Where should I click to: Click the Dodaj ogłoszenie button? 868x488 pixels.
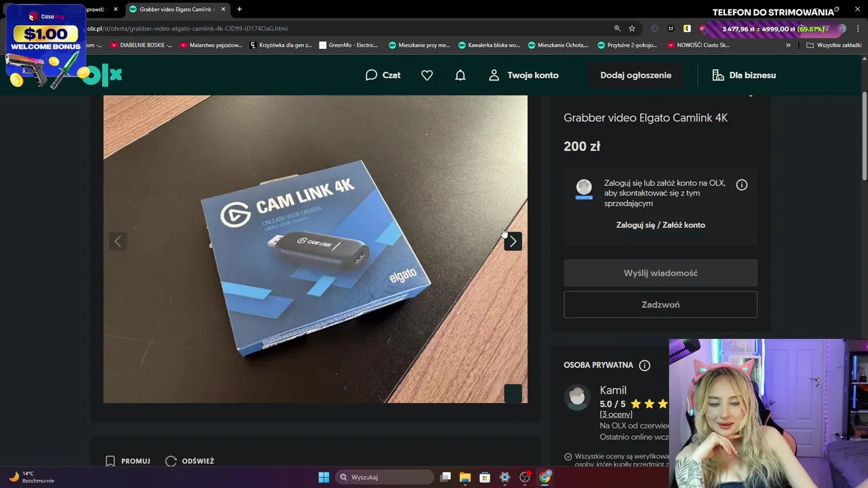[635, 75]
